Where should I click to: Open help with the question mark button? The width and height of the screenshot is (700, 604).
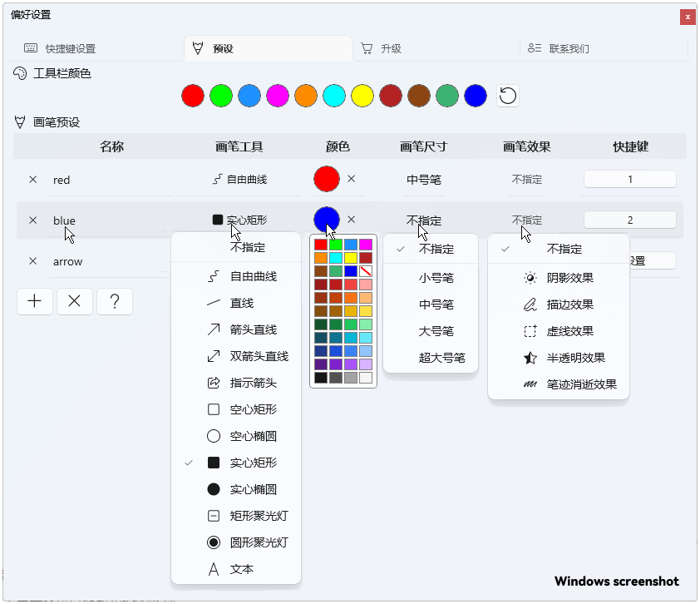pyautogui.click(x=114, y=301)
